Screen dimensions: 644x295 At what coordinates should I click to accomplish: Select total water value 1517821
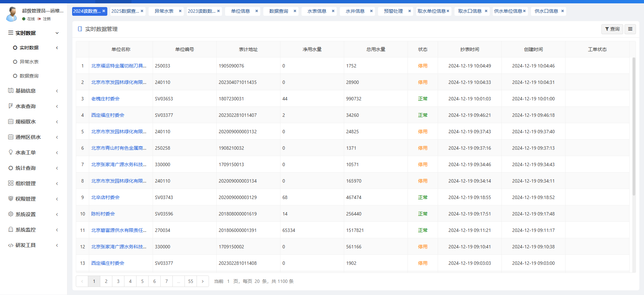tap(355, 230)
